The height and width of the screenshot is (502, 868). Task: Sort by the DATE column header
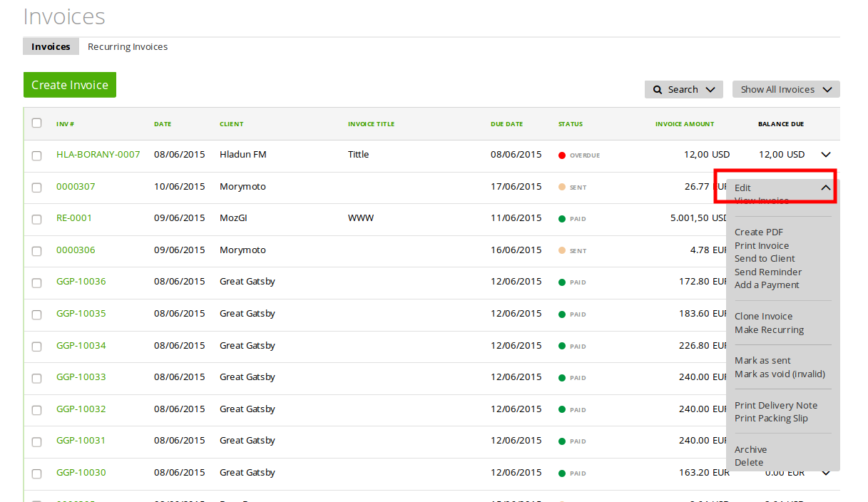coord(163,124)
